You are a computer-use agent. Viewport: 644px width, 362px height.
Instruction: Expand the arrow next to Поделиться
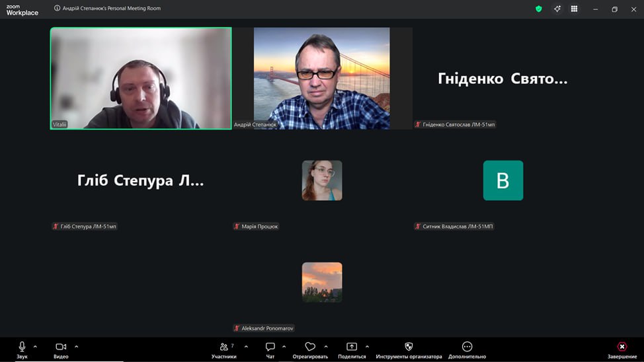(x=367, y=347)
